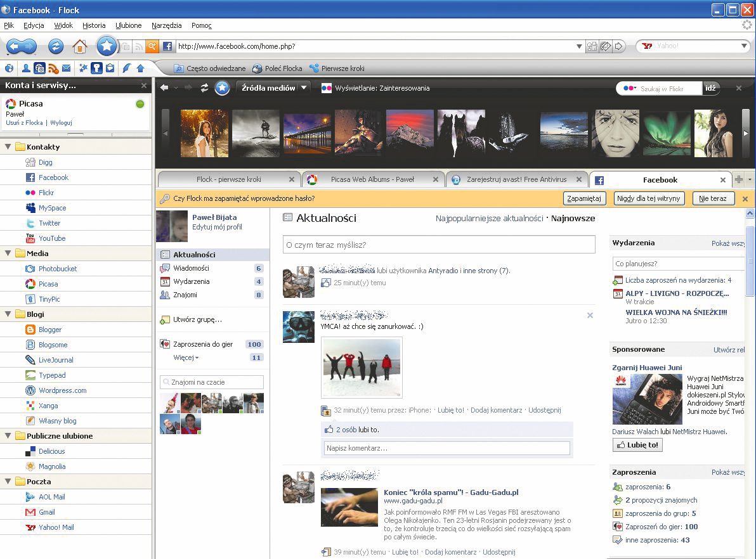Image resolution: width=756 pixels, height=559 pixels.
Task: Click the 'O czym teraz myślisz?' status field
Action: pos(438,245)
